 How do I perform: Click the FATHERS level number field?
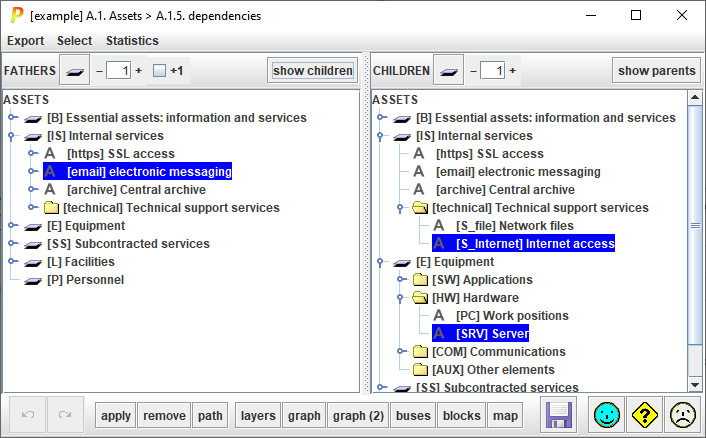[x=118, y=71]
